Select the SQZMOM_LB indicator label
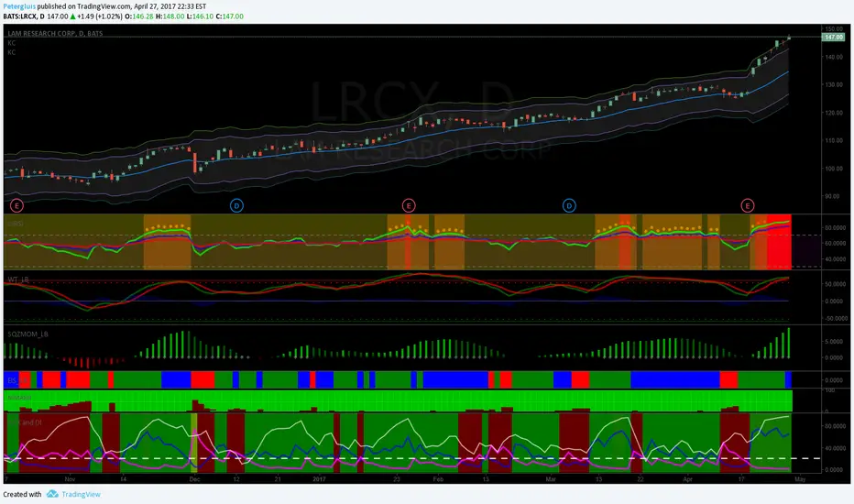The image size is (854, 504). pyautogui.click(x=27, y=334)
